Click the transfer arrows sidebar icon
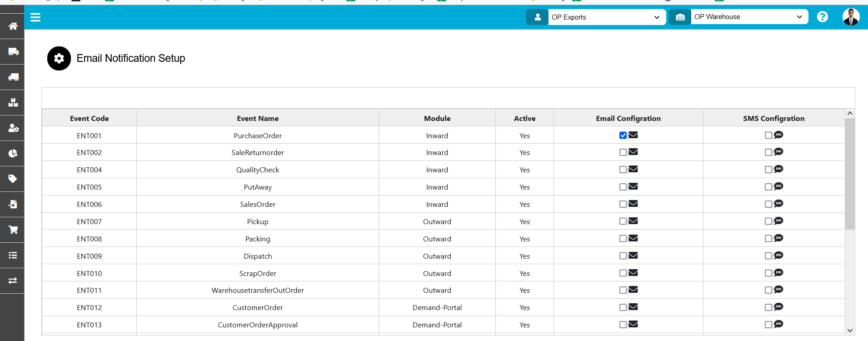 point(13,281)
